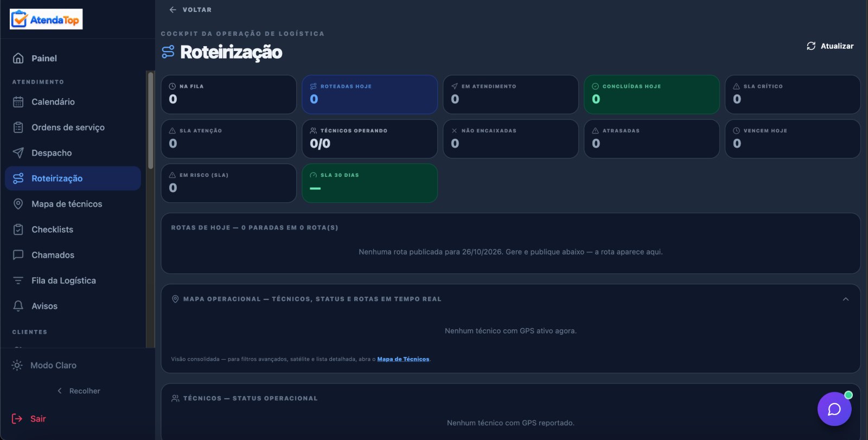Click the AtendaTop logo
Image resolution: width=868 pixels, height=440 pixels.
tap(46, 19)
